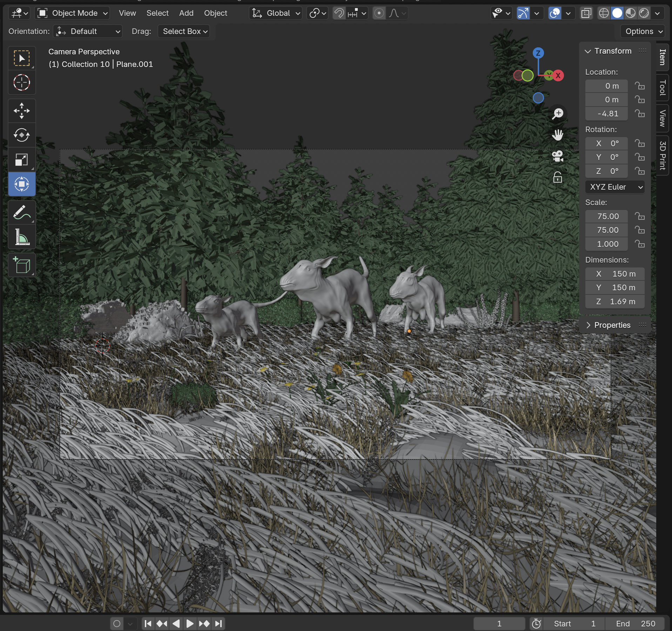Toggle lock on Rotation Z
Image resolution: width=672 pixels, height=631 pixels.
point(640,171)
